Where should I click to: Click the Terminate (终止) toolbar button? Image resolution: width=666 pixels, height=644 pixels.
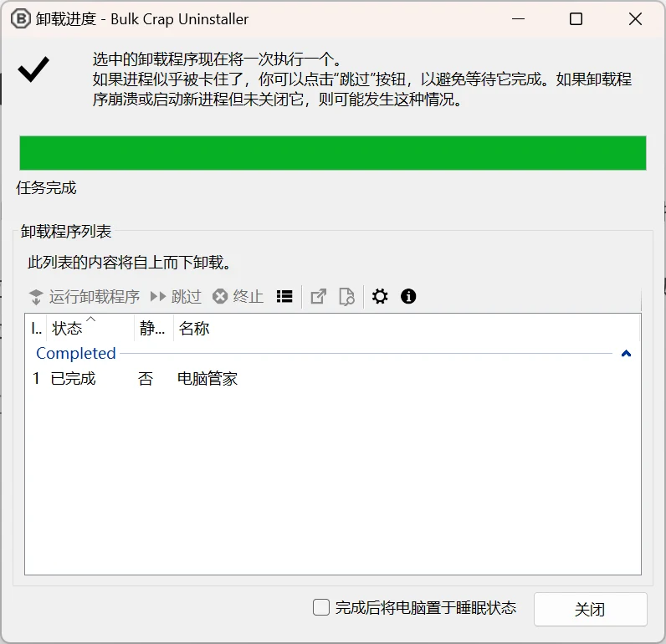click(238, 297)
